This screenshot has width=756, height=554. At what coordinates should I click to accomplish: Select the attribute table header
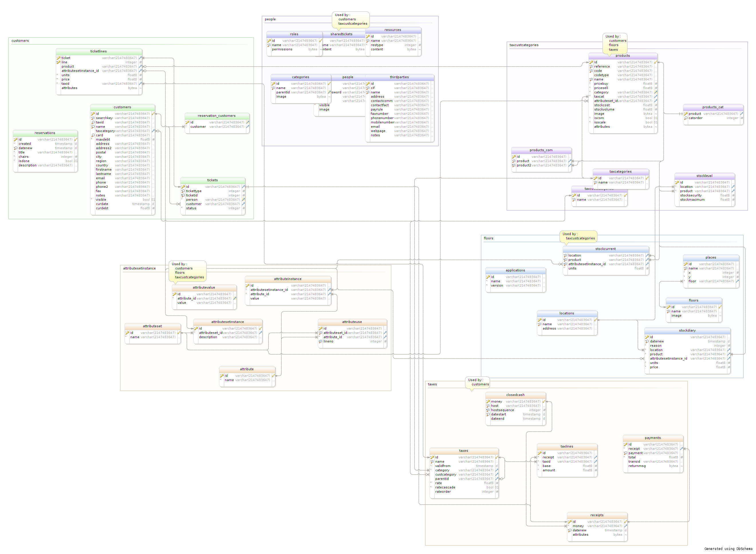click(247, 369)
